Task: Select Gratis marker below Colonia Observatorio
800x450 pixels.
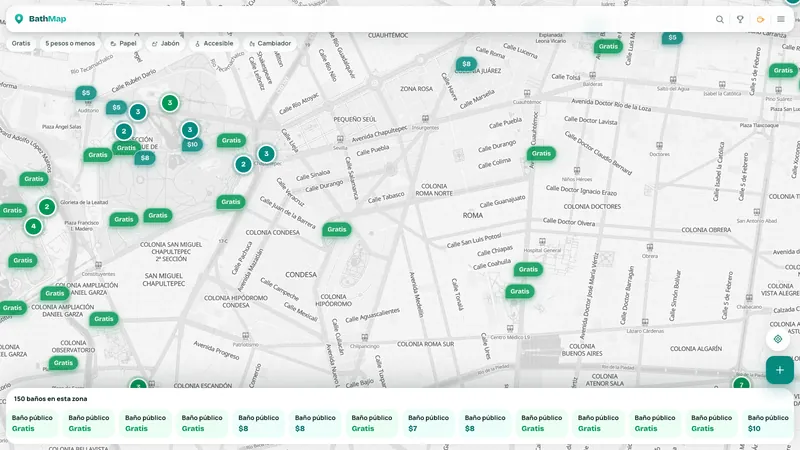Action: coord(63,363)
